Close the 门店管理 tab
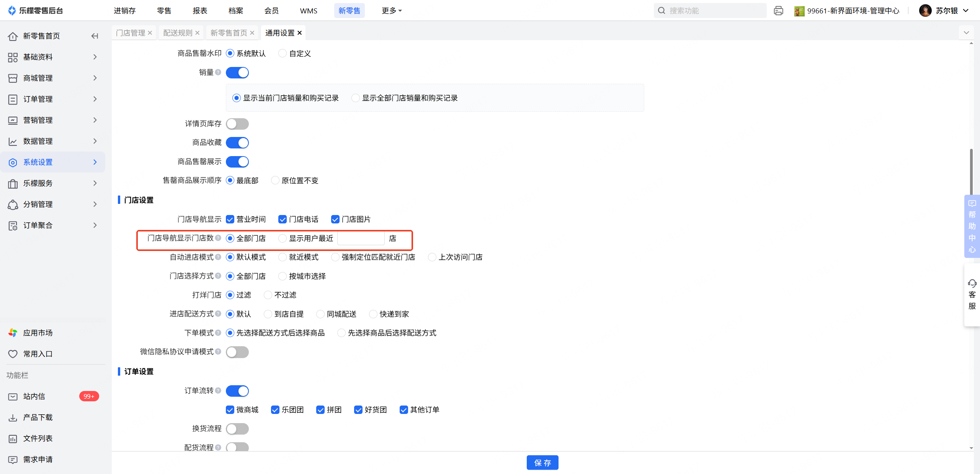Viewport: 980px width, 474px height. click(x=150, y=33)
